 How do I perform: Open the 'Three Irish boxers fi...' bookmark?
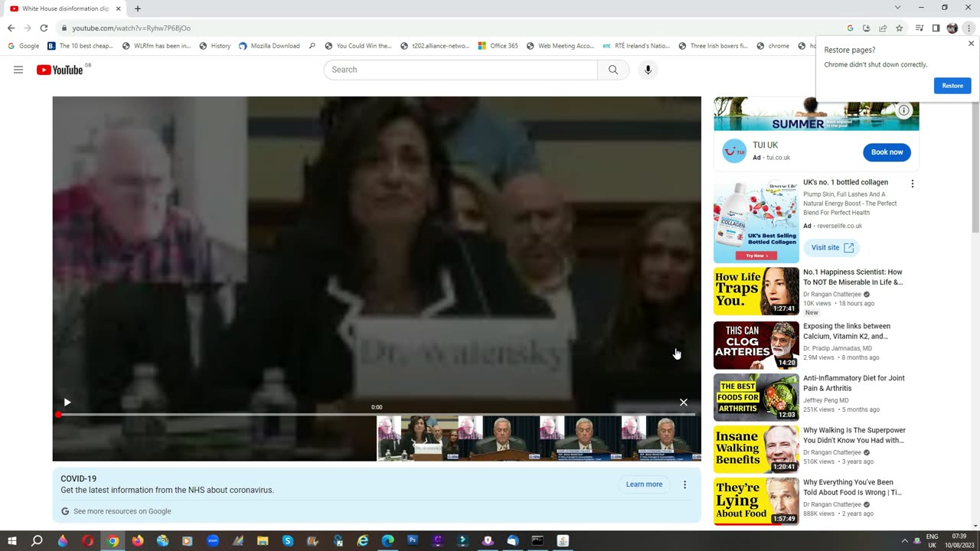714,46
